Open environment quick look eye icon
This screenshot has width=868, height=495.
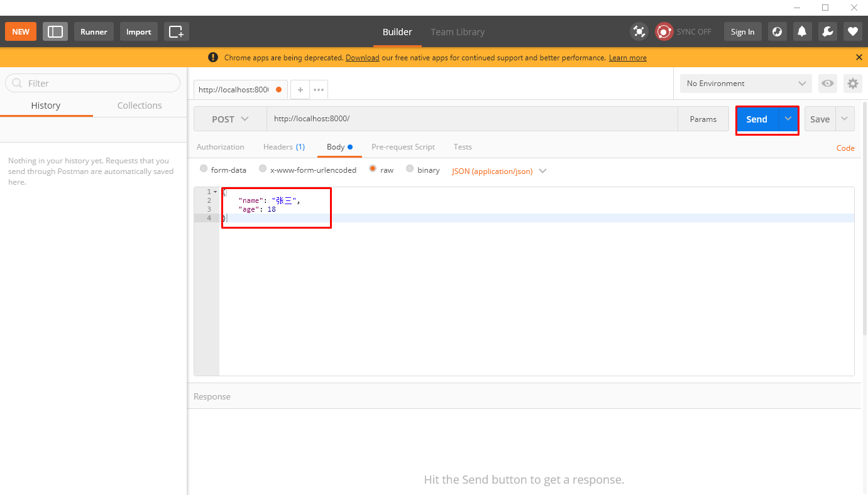coord(828,84)
